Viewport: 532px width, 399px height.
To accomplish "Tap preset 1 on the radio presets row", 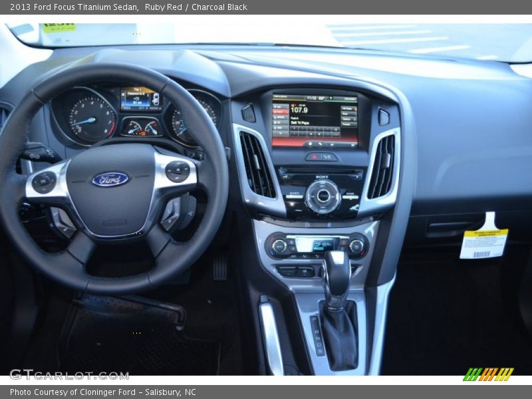I will point(293,130).
